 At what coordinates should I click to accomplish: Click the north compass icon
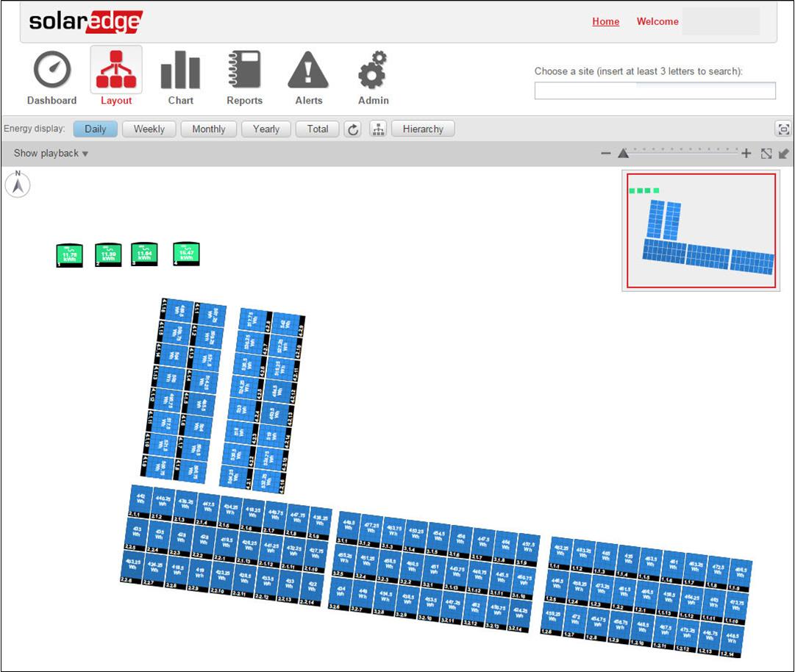tap(18, 185)
